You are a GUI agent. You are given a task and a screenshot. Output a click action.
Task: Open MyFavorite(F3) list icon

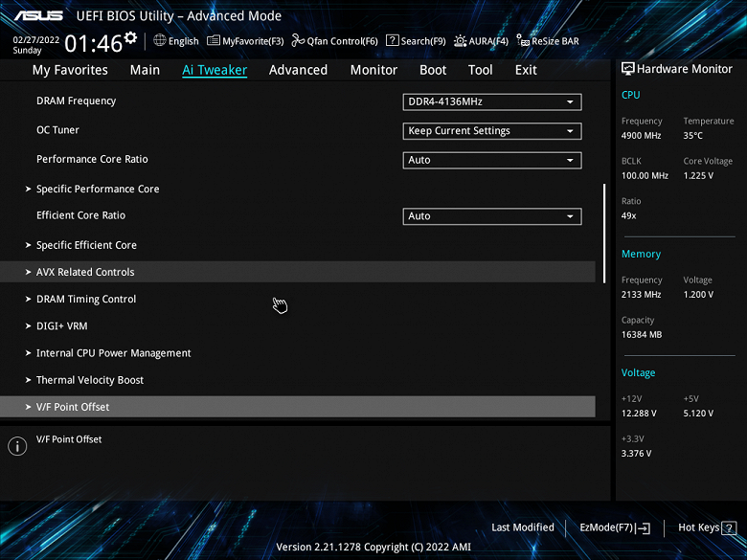[214, 41]
